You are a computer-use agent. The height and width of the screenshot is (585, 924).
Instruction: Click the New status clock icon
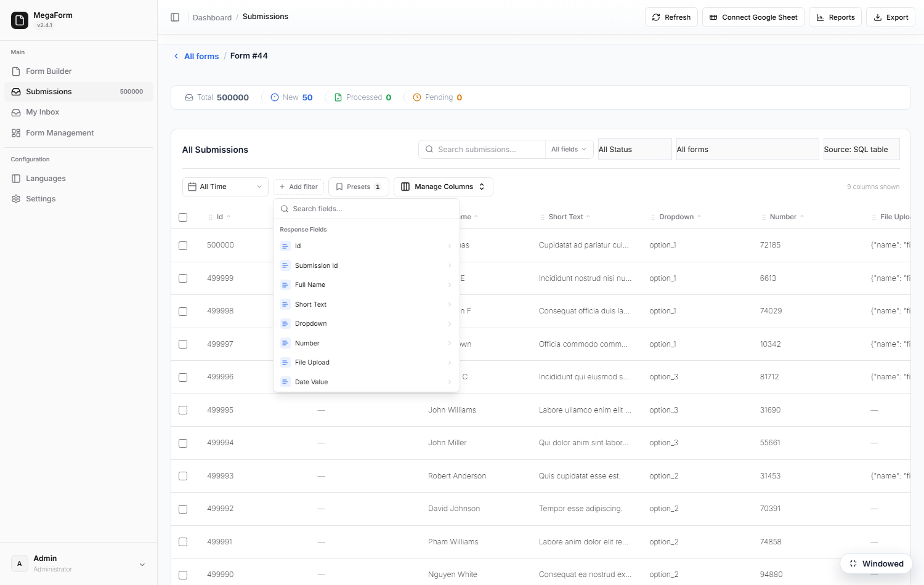click(x=275, y=97)
